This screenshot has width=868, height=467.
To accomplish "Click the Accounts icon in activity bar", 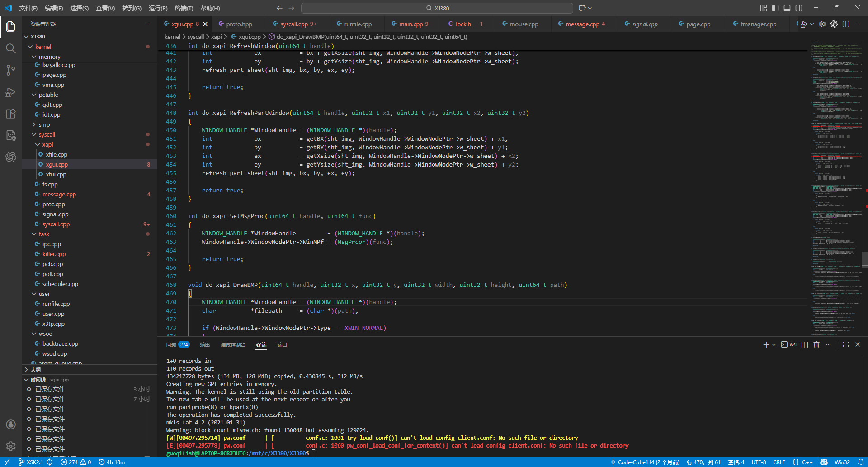I will pyautogui.click(x=11, y=424).
